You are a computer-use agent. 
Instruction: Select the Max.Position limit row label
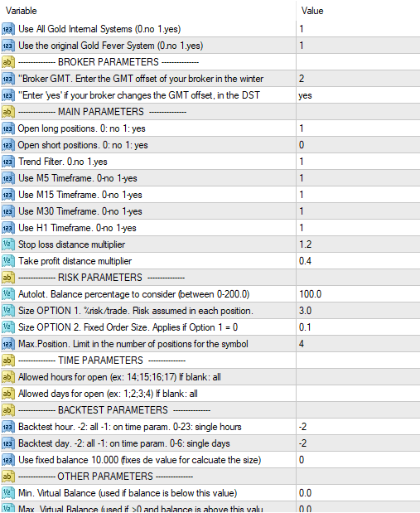click(133, 344)
